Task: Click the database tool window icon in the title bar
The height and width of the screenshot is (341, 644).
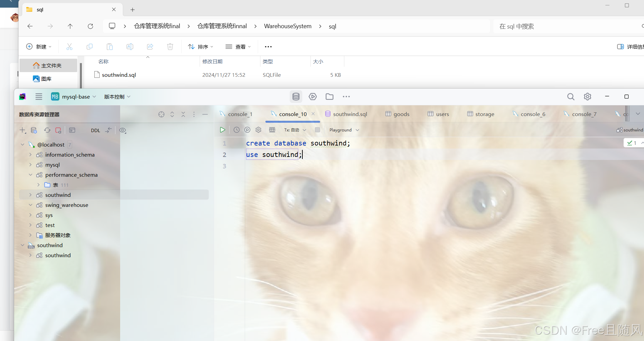Action: coord(296,97)
